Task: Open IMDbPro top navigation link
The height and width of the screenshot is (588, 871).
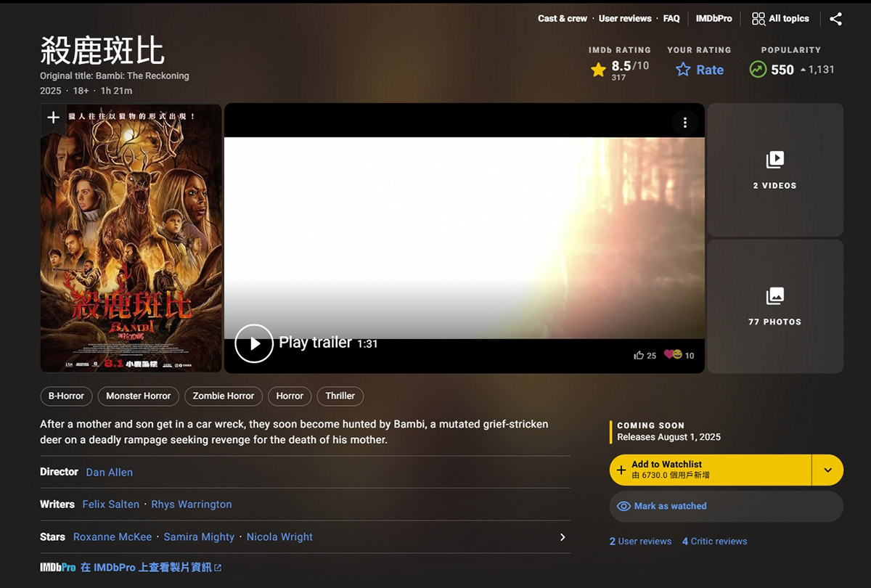Action: coord(713,19)
